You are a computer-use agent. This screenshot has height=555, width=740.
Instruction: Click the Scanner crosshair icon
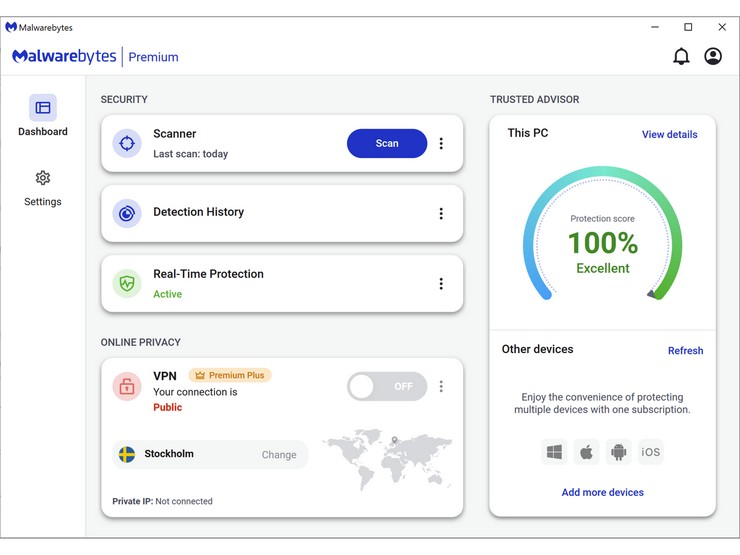coord(127,143)
